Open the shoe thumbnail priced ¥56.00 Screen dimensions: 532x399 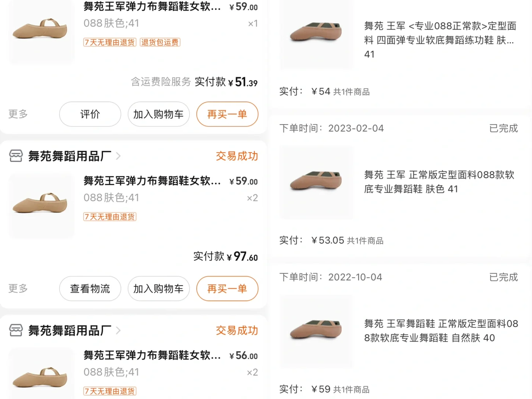[42, 374]
